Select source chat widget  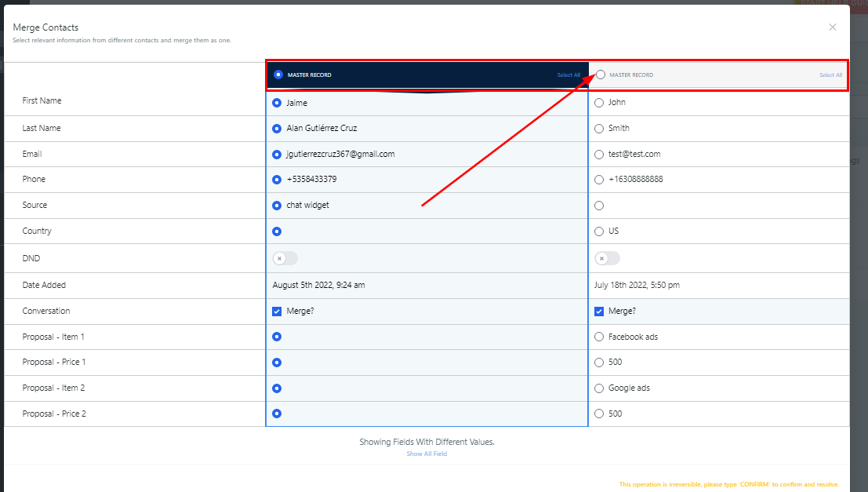coord(277,206)
